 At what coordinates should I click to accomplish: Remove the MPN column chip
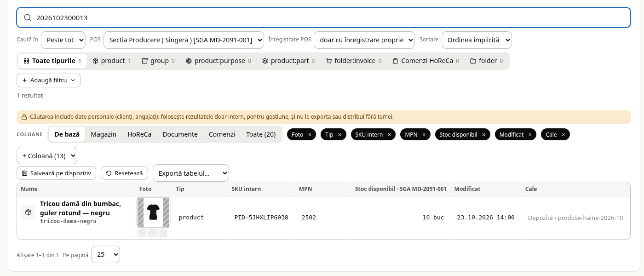pos(424,135)
